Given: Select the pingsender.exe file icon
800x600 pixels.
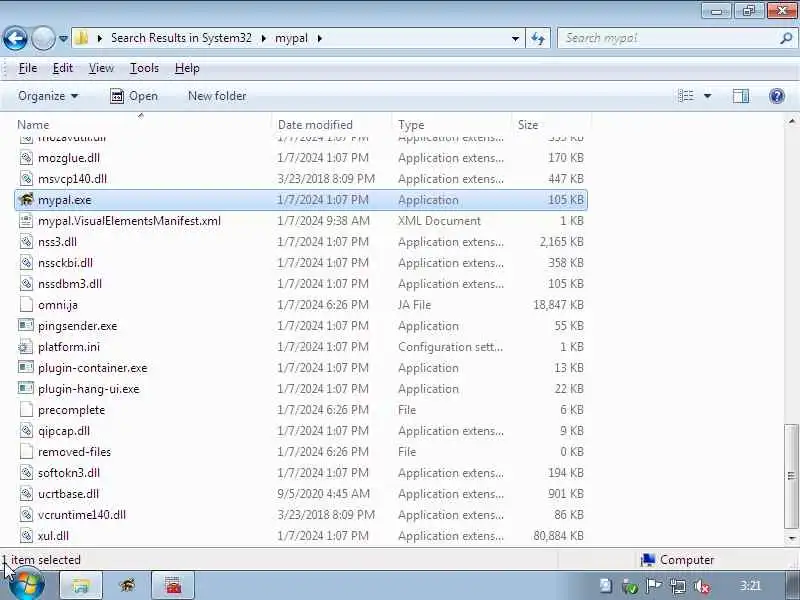Looking at the screenshot, I should point(26,326).
